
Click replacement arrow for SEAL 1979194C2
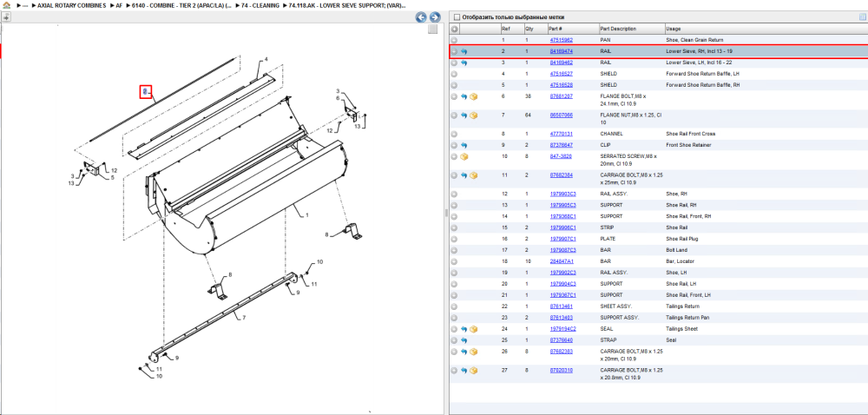[x=464, y=329]
